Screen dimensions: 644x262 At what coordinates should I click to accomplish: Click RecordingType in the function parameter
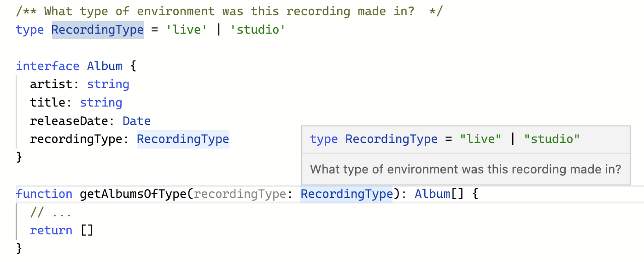(346, 194)
